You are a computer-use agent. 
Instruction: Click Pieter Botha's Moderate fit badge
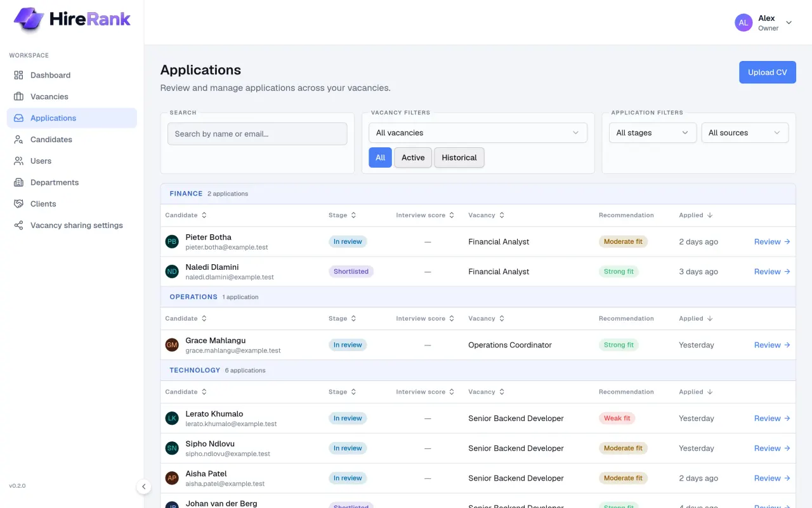(623, 242)
